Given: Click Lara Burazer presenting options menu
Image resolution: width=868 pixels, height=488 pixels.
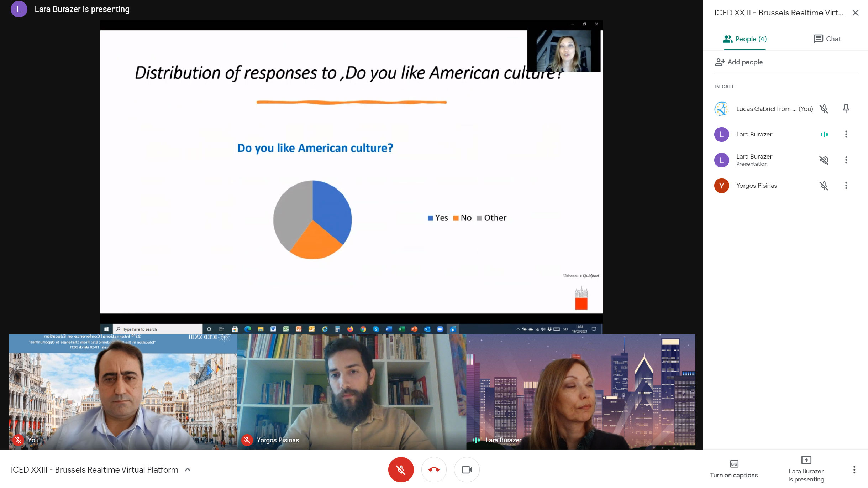Looking at the screenshot, I should (846, 159).
